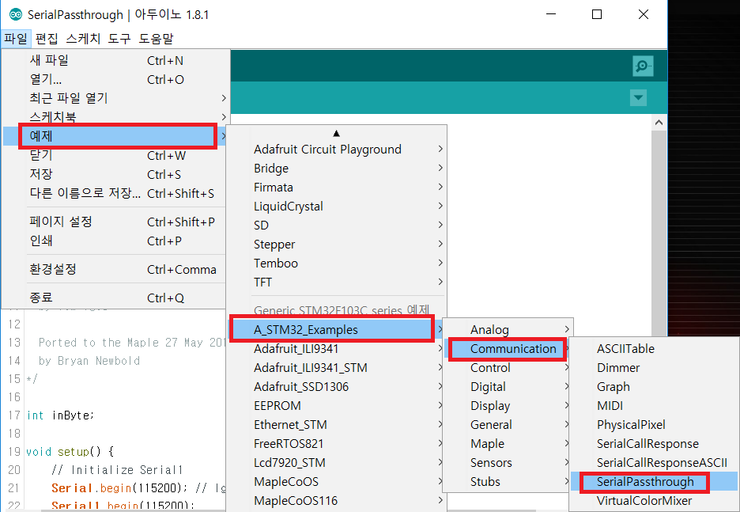Open the 편집 menu
Image resolution: width=740 pixels, height=512 pixels.
click(47, 38)
